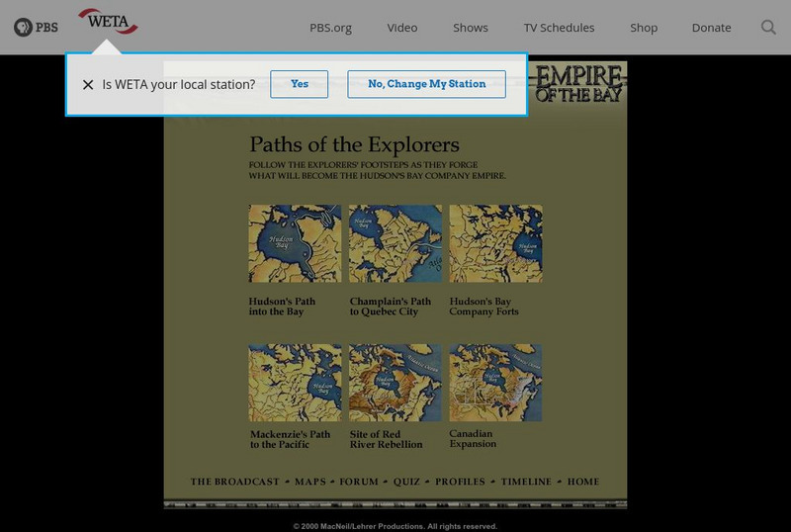The width and height of the screenshot is (791, 532).
Task: Go to the Quiz footer link
Action: pos(406,482)
